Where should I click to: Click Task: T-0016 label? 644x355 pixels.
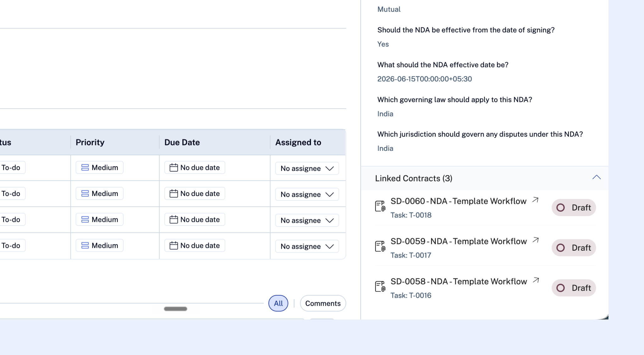tap(411, 296)
